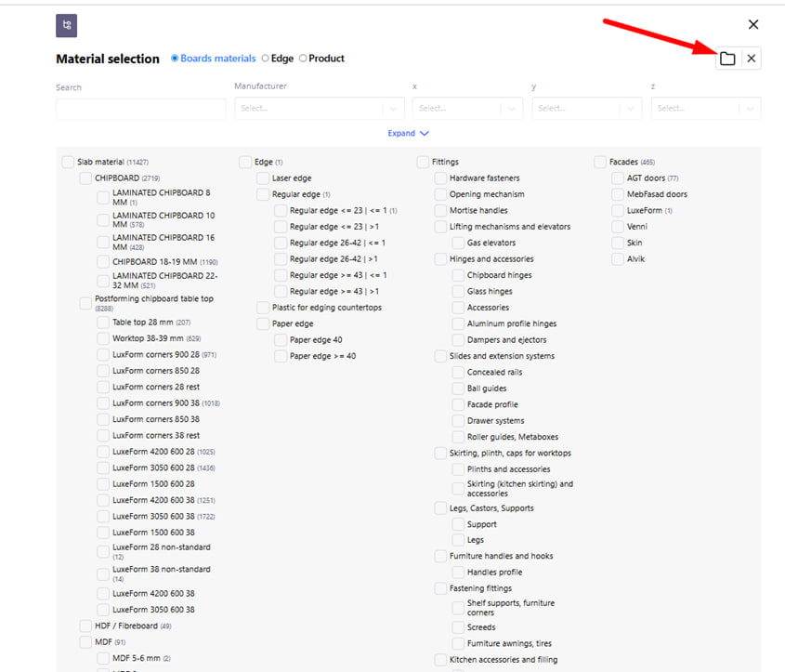Viewport: 785px width, 672px height.
Task: Check the Worktop 38-39 mm box
Action: coord(103,338)
